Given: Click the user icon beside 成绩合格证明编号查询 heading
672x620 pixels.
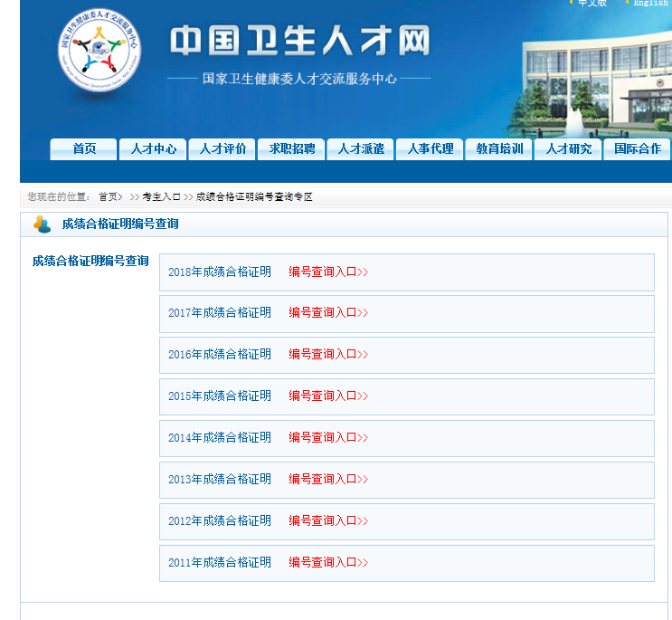Looking at the screenshot, I should pos(42,224).
